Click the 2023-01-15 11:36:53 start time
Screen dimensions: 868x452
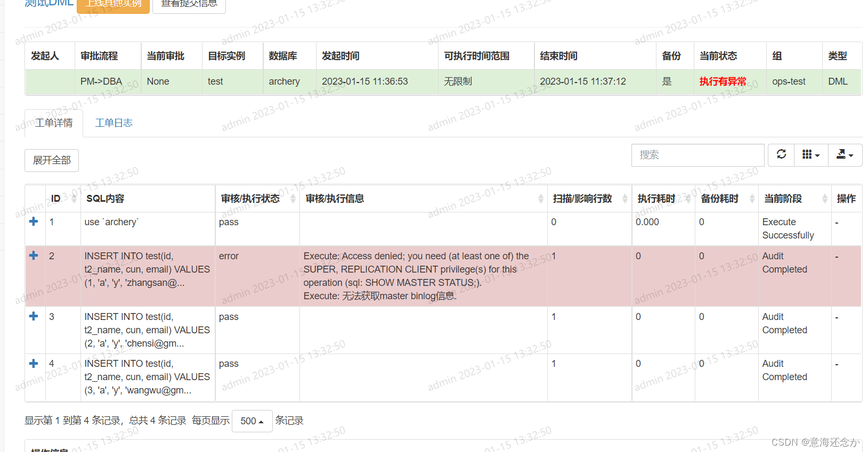tap(365, 81)
